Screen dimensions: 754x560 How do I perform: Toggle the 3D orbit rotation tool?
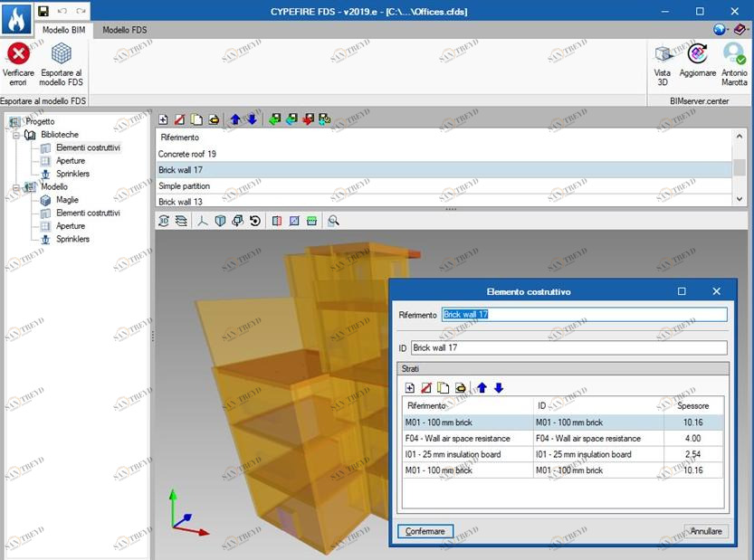pos(255,220)
